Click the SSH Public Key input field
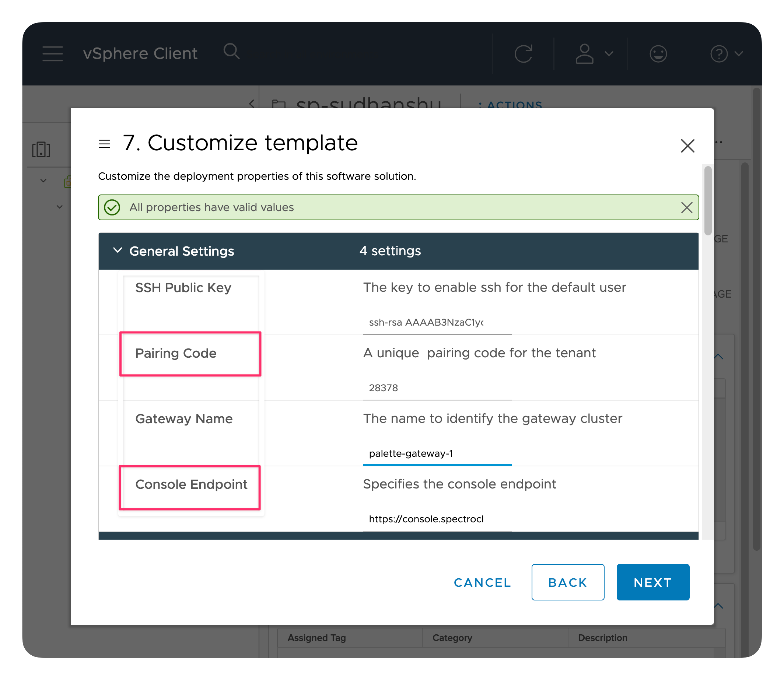The image size is (784, 680). pyautogui.click(x=437, y=323)
